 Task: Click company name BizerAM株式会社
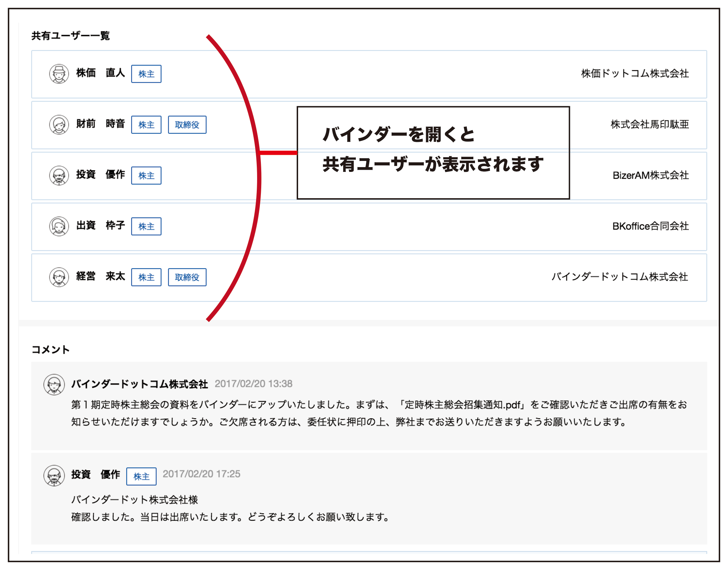651,175
